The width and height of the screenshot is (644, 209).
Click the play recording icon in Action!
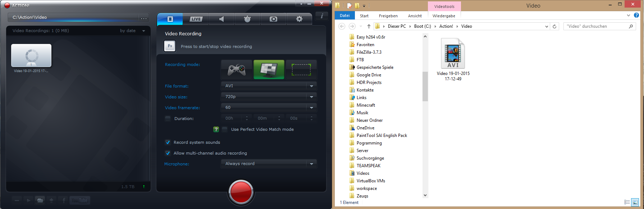click(29, 200)
